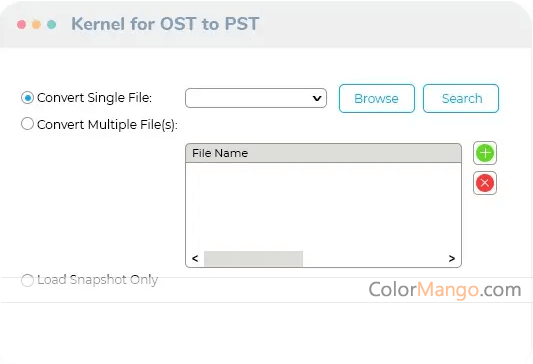533x364 pixels.
Task: Click the right scroll arrow in file list
Action: (451, 259)
